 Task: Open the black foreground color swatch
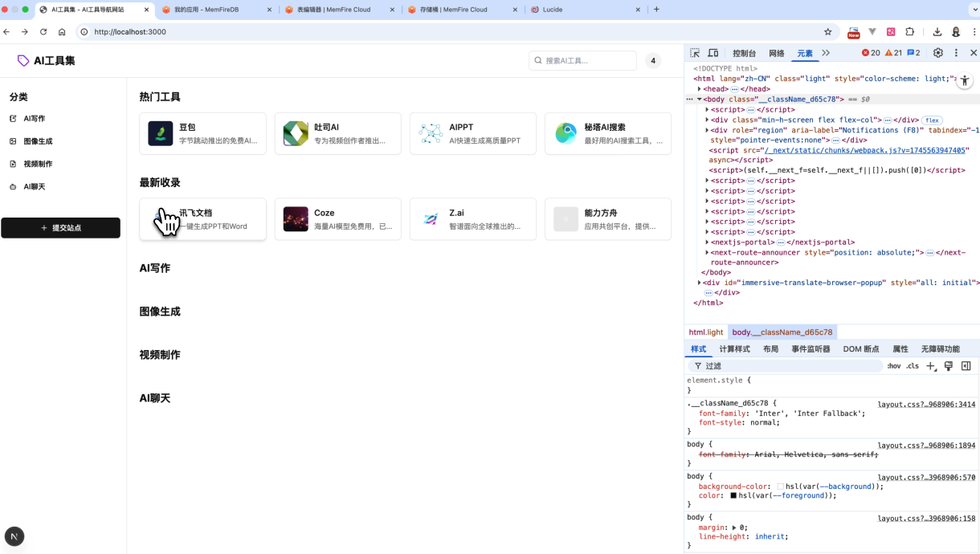[x=733, y=496]
